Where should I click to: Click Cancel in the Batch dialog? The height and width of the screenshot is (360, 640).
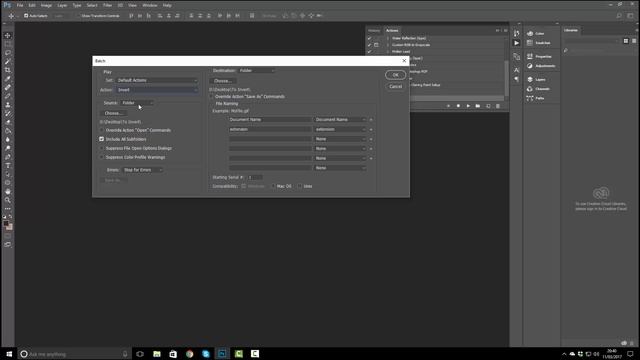click(x=396, y=87)
